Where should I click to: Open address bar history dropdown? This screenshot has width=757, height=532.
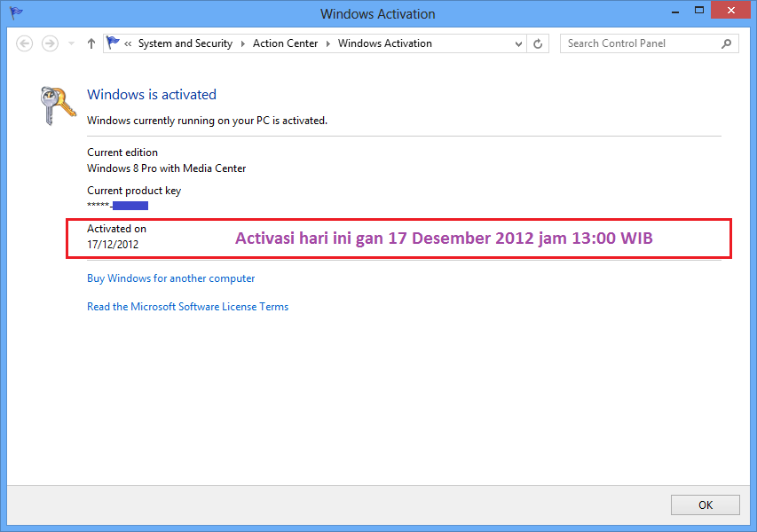pos(518,44)
